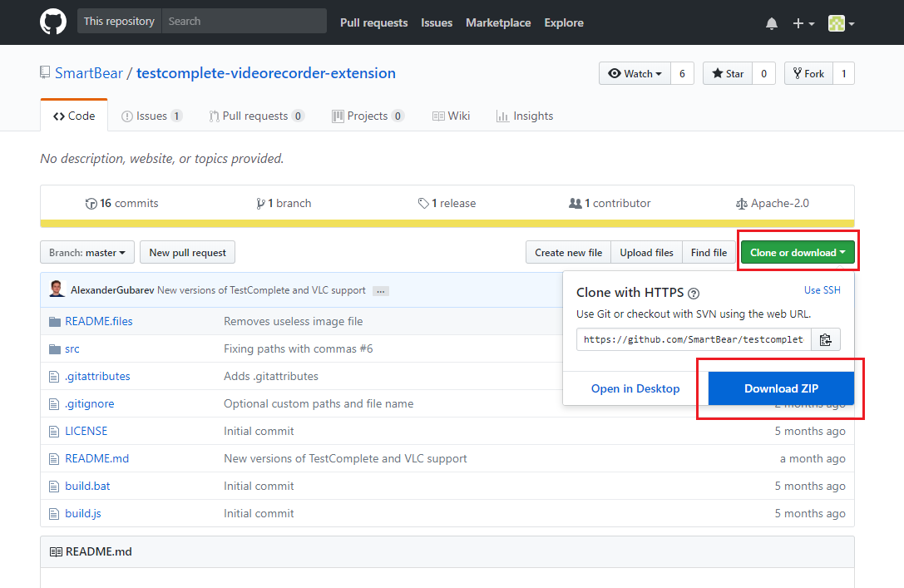Screen dimensions: 904x588
Task: Click Find file button
Action: [x=709, y=253]
